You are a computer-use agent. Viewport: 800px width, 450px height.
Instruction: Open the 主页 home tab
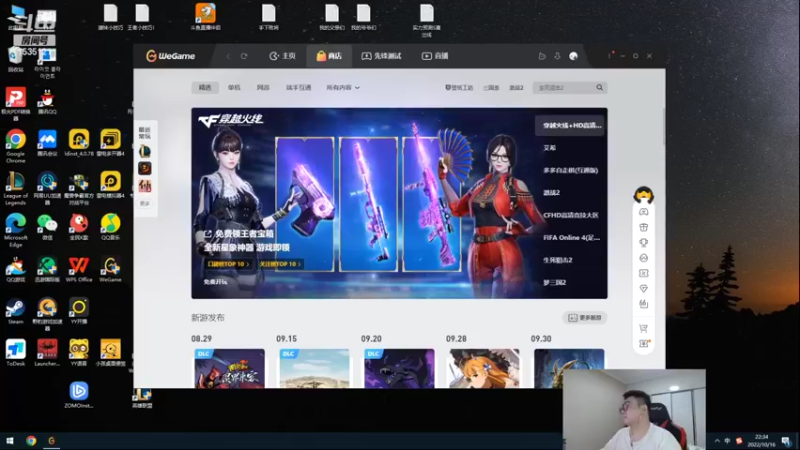pyautogui.click(x=282, y=56)
